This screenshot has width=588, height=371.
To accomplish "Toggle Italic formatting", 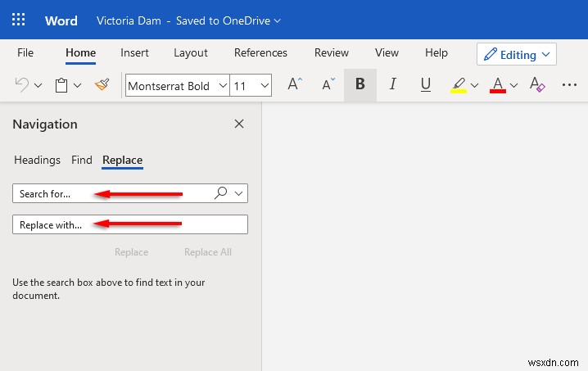I will point(392,84).
